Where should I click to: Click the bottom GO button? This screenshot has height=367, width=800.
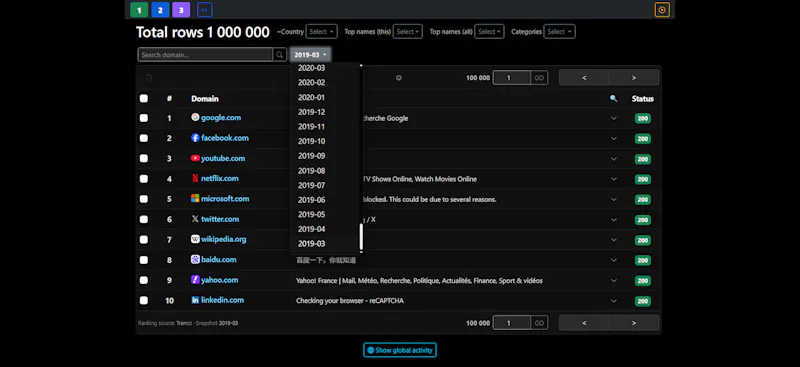pos(539,323)
